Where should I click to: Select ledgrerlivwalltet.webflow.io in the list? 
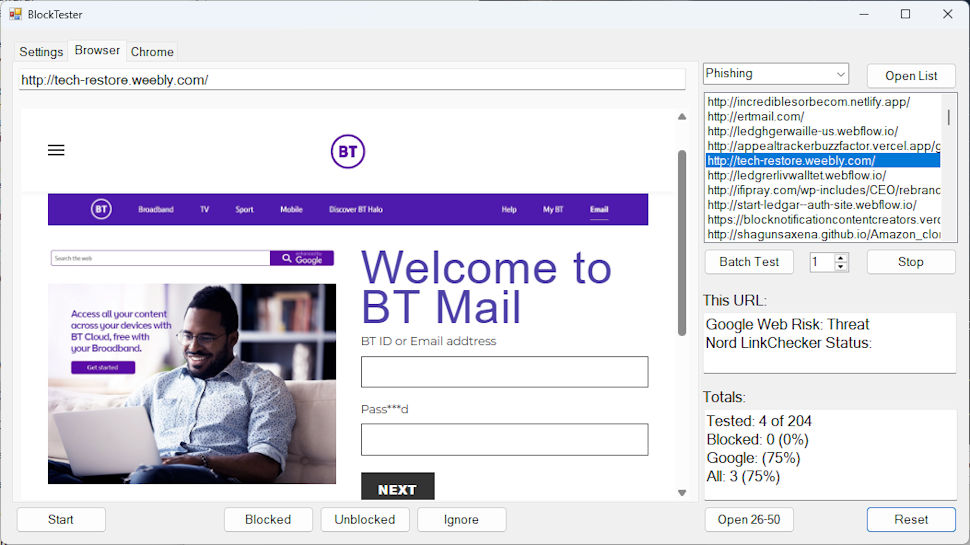coord(823,175)
